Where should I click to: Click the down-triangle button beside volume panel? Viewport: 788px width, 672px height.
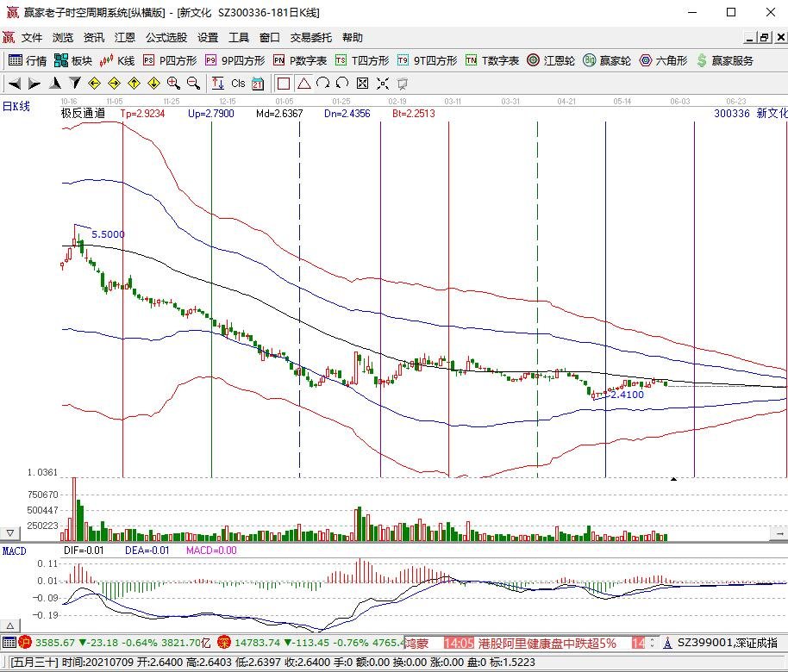pyautogui.click(x=10, y=533)
